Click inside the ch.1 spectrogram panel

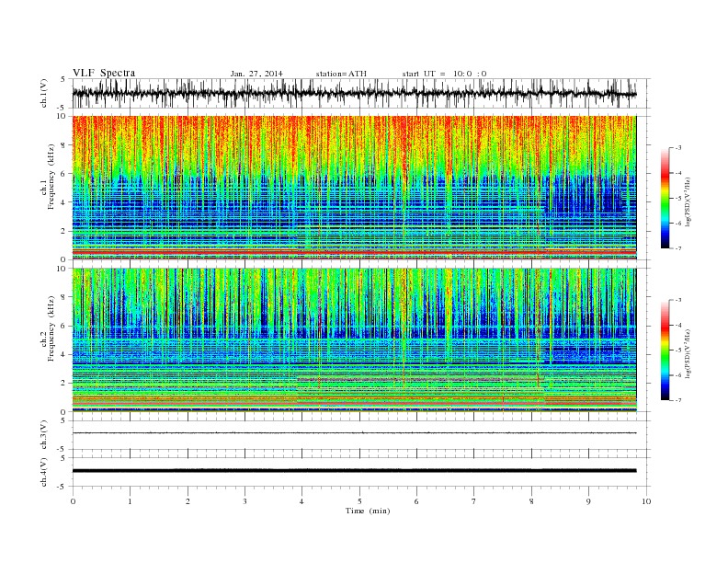354,188
